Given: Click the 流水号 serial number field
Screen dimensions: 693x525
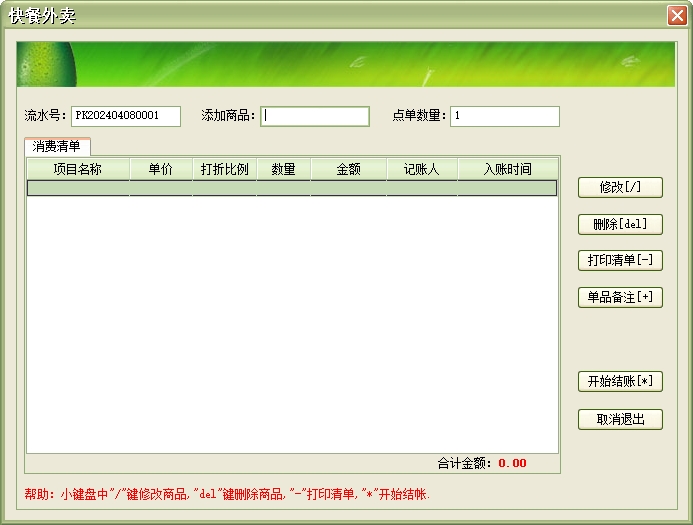Looking at the screenshot, I should [x=125, y=116].
